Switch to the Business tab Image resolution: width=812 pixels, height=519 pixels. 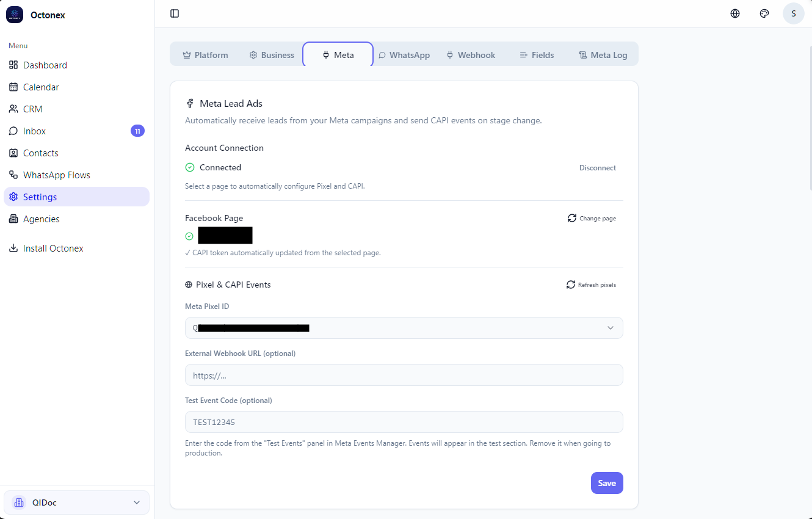[x=272, y=55]
